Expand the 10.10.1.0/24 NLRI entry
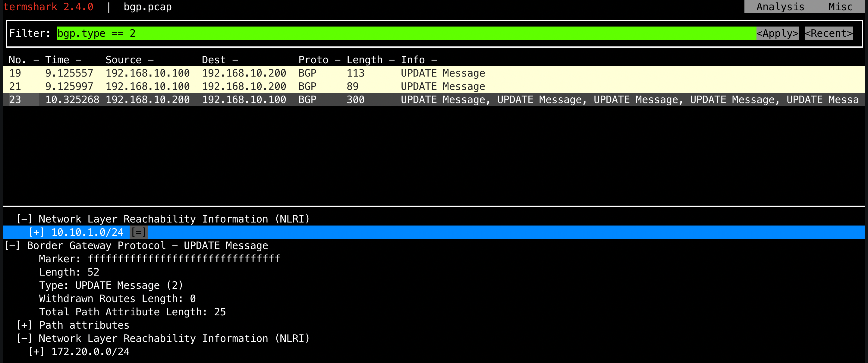 [36, 232]
